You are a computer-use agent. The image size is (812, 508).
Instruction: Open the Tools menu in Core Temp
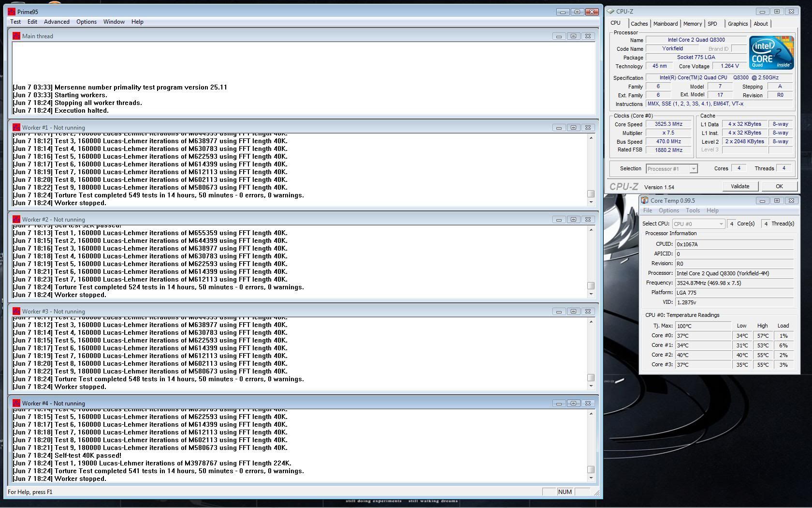[693, 210]
